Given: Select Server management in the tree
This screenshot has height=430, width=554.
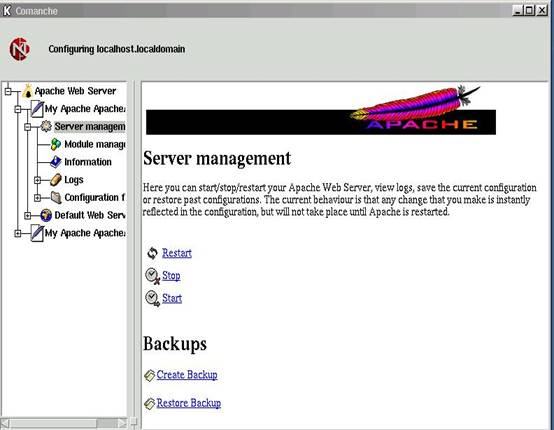Looking at the screenshot, I should pos(89,126).
